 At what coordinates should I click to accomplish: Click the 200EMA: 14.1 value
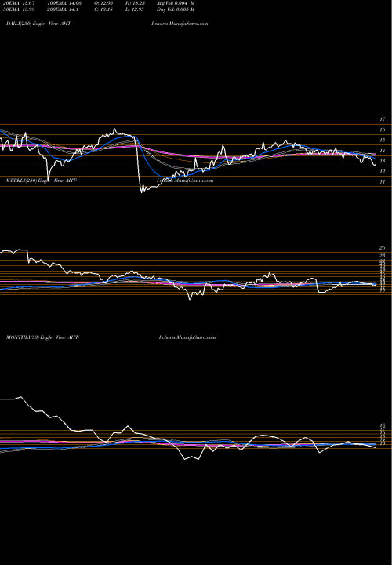pyautogui.click(x=64, y=9)
